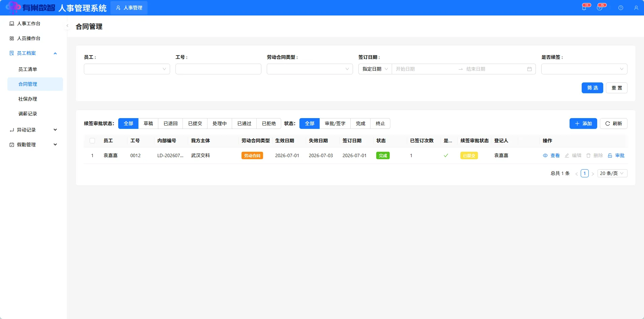This screenshot has width=644, height=319.
Task: Click the plus icon in 添加 button
Action: click(577, 123)
